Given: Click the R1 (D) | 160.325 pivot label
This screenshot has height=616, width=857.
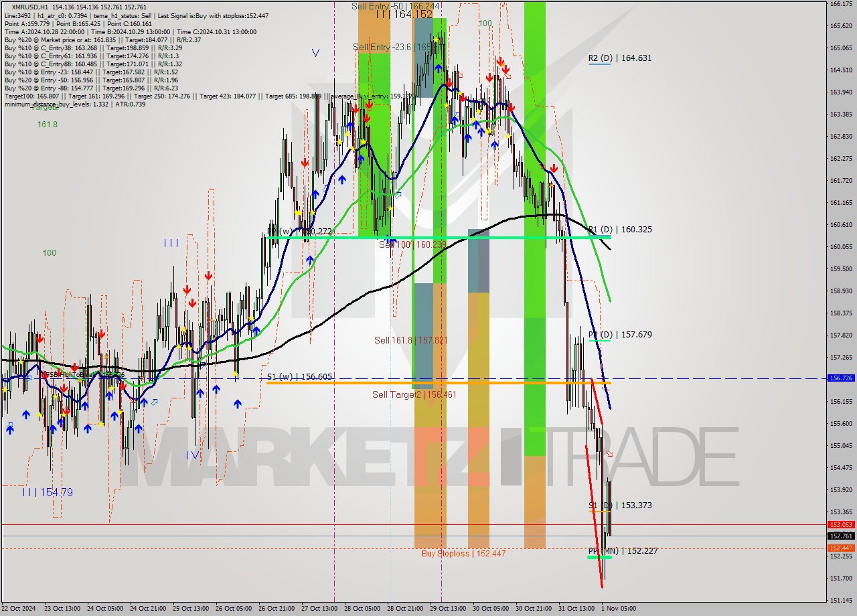Looking at the screenshot, I should 620,230.
